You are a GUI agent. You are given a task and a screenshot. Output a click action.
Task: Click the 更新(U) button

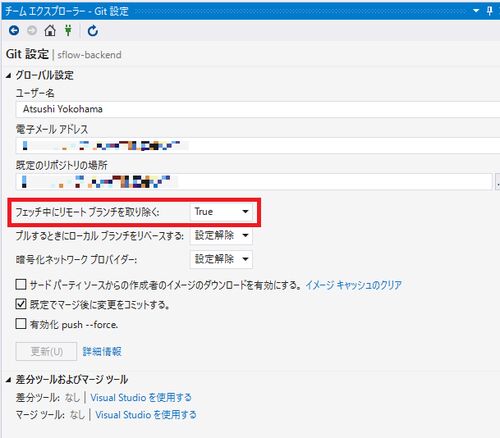(46, 351)
